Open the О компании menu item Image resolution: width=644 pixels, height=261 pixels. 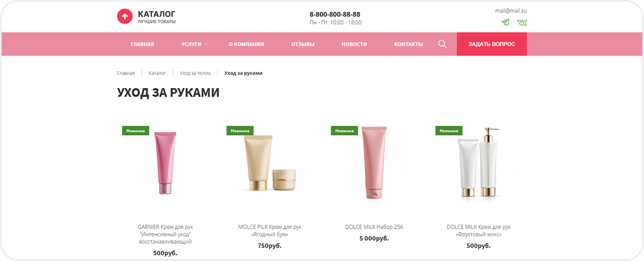tap(246, 44)
